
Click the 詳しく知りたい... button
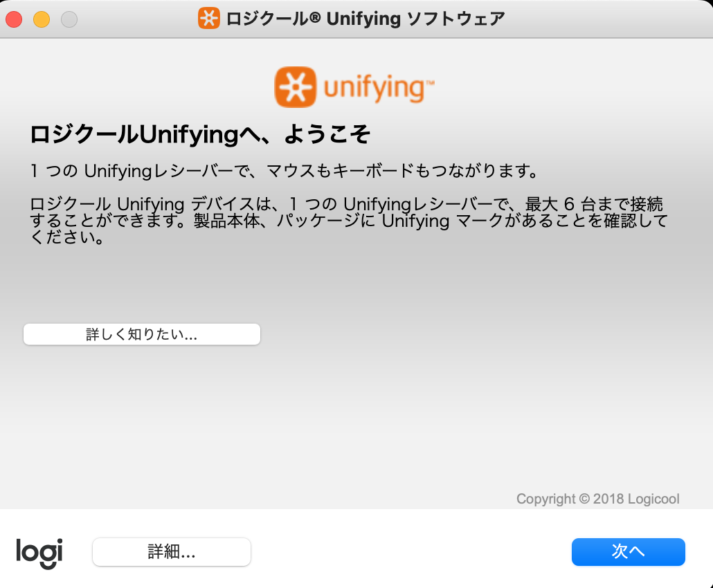point(142,334)
